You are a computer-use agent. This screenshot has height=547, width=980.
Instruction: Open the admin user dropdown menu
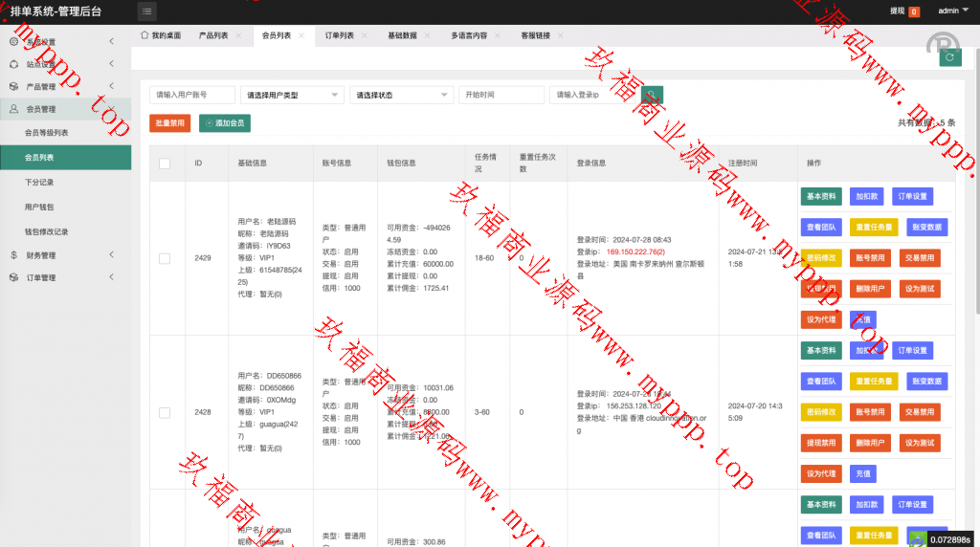click(950, 11)
